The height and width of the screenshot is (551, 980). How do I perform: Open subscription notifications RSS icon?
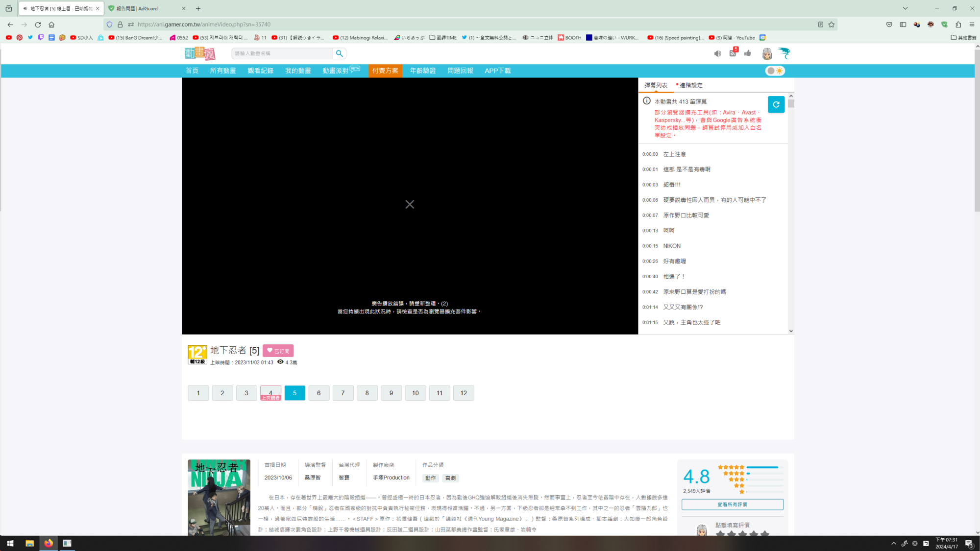(733, 53)
